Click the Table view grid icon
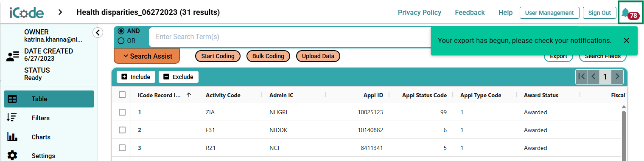This screenshot has width=644, height=161. click(x=12, y=99)
